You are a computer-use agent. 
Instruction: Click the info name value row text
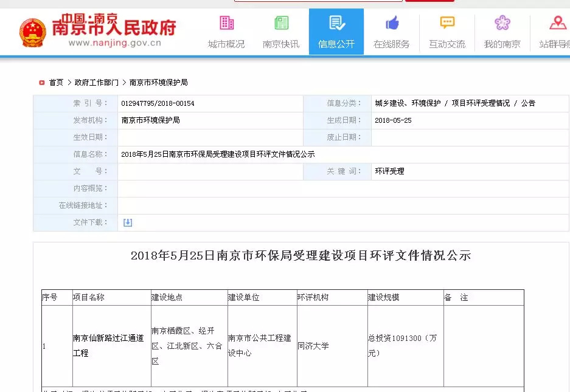pyautogui.click(x=218, y=154)
